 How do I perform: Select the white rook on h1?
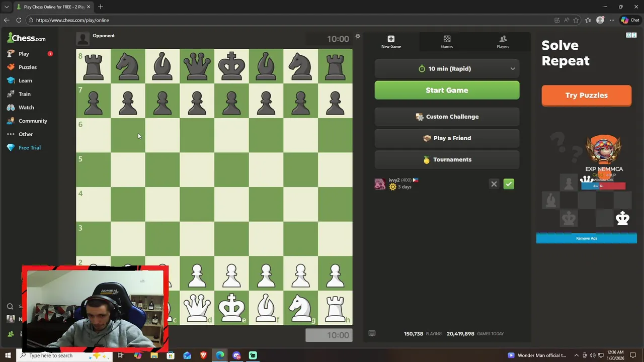click(335, 308)
